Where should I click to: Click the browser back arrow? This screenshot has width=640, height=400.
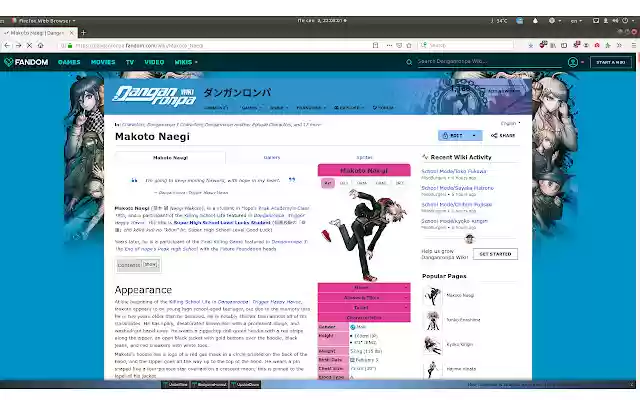tap(7, 45)
